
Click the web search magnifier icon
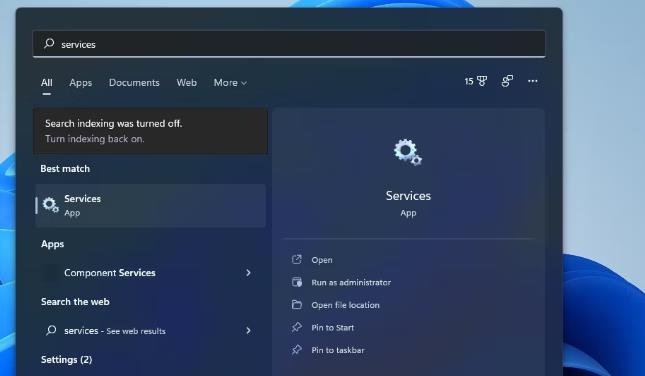tap(51, 330)
